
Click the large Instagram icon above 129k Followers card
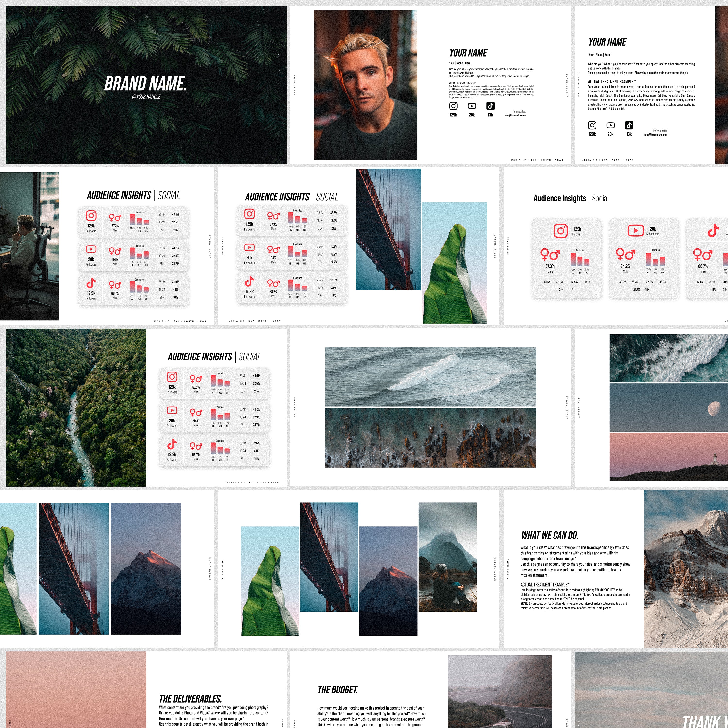click(x=560, y=231)
